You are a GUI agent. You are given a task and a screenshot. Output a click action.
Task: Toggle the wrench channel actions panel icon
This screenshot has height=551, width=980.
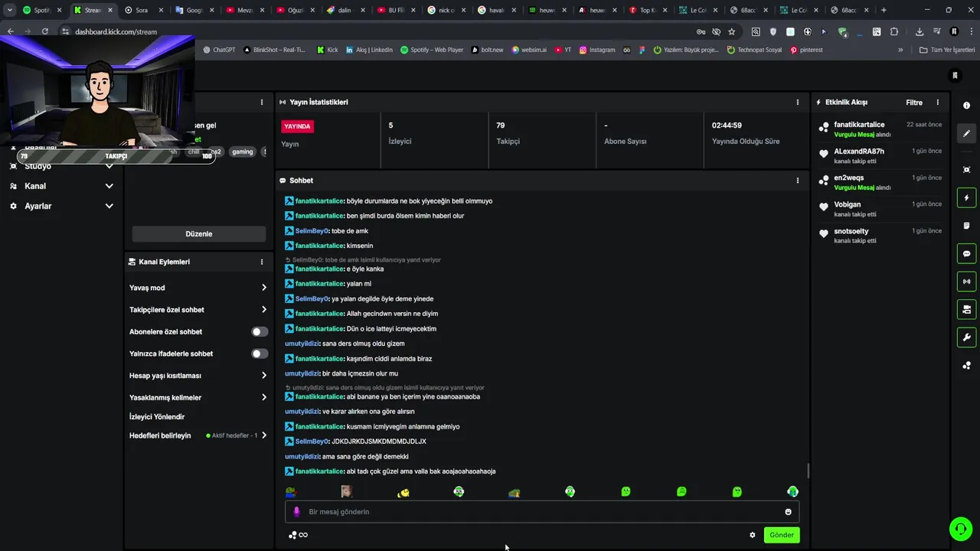966,337
